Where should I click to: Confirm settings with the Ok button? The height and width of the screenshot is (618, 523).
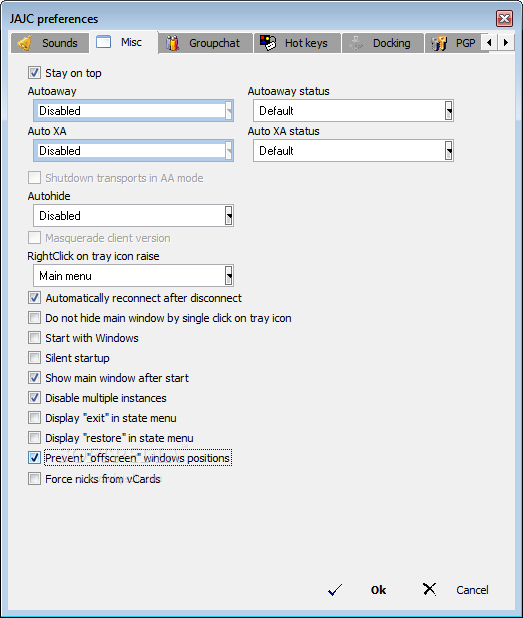[378, 590]
